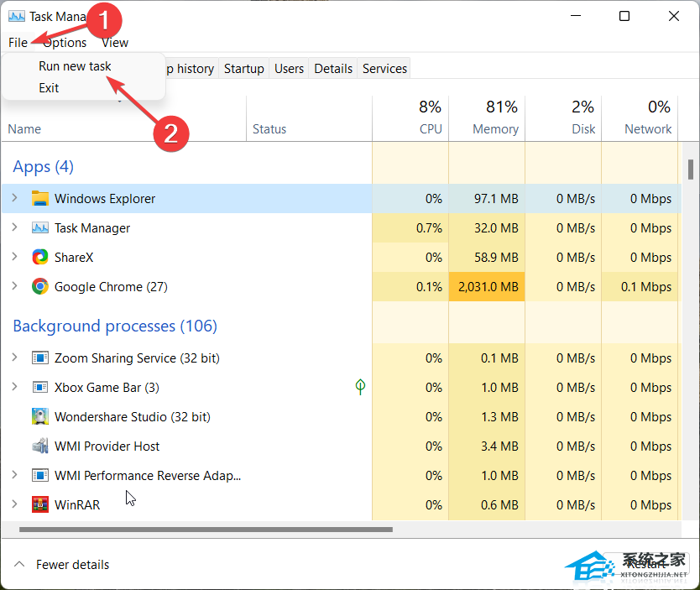Expand the Windows Explorer process group
The width and height of the screenshot is (700, 590).
[15, 198]
